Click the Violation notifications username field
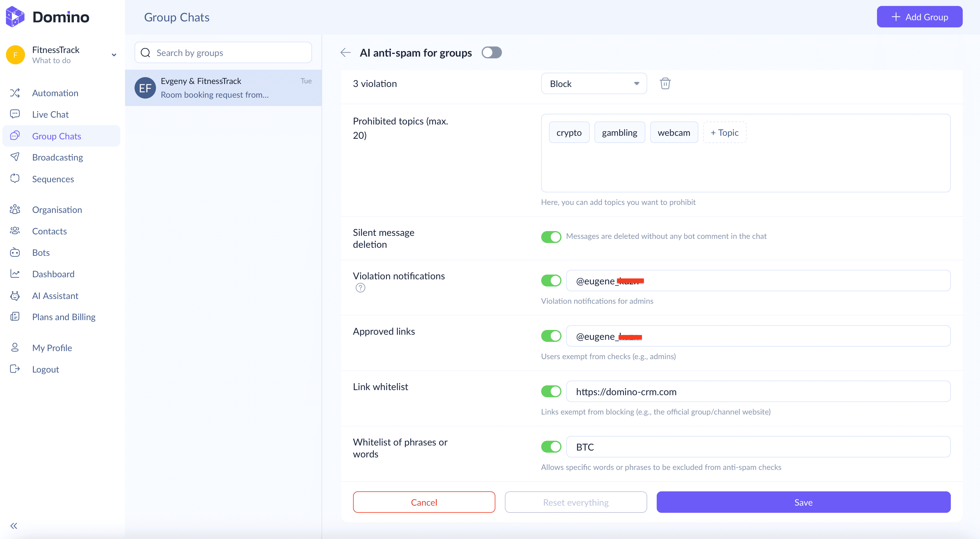 click(758, 281)
